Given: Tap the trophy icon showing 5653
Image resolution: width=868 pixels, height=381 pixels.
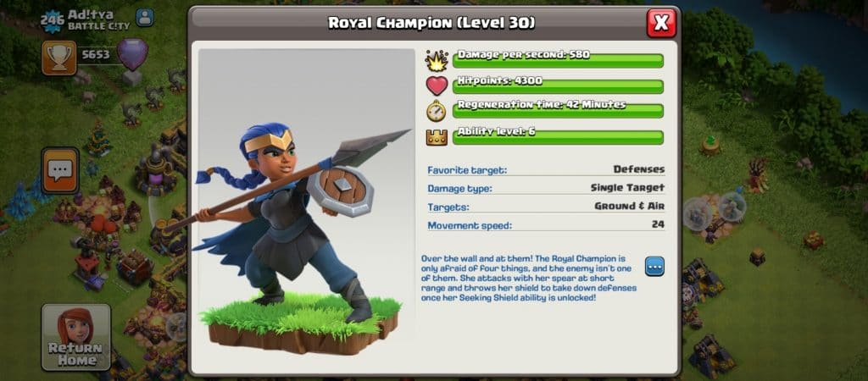Looking at the screenshot, I should (58, 58).
